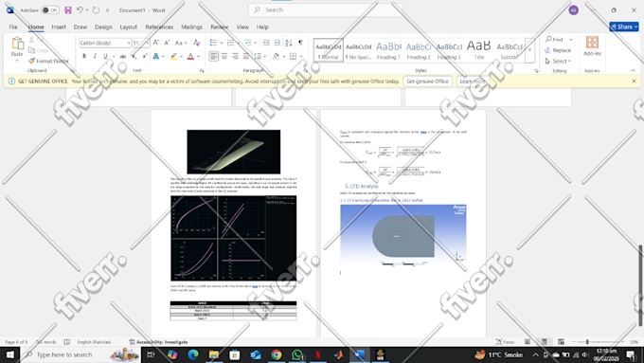This screenshot has height=363, width=644.
Task: Click the font color swatch
Action: click(190, 56)
